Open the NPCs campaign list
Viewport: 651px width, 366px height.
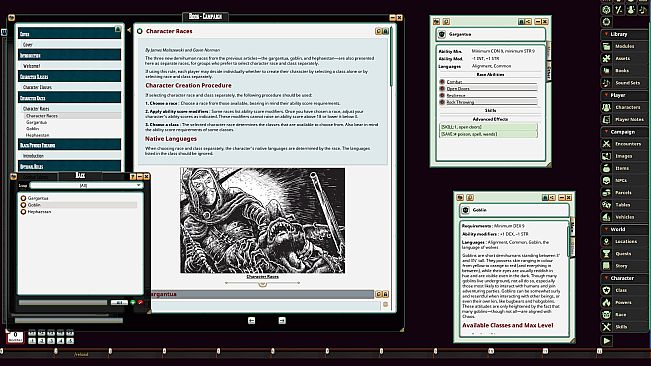coord(624,181)
